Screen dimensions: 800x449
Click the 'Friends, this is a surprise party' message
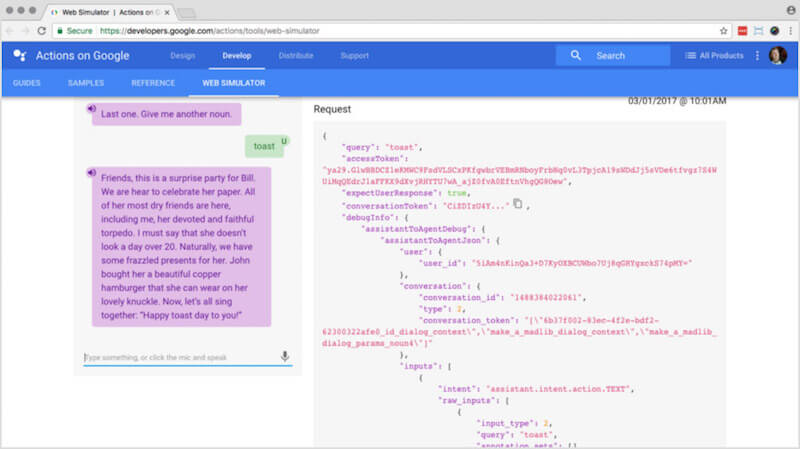click(181, 246)
